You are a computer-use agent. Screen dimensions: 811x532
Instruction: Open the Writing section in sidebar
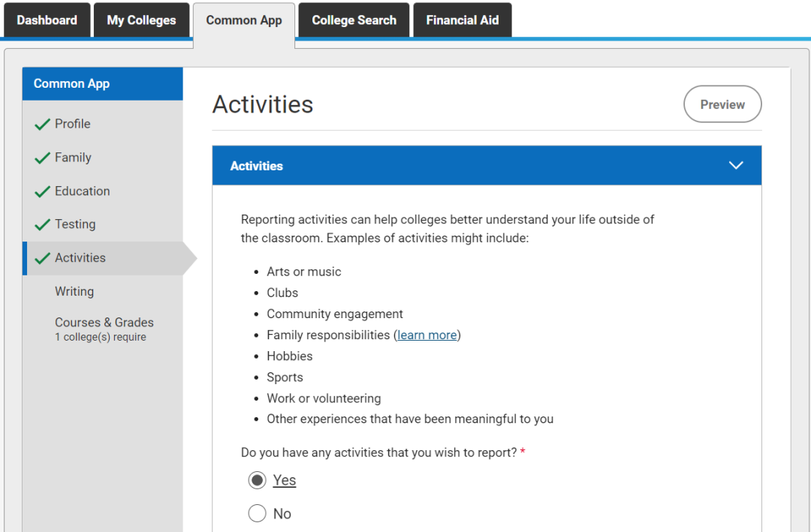click(x=74, y=292)
